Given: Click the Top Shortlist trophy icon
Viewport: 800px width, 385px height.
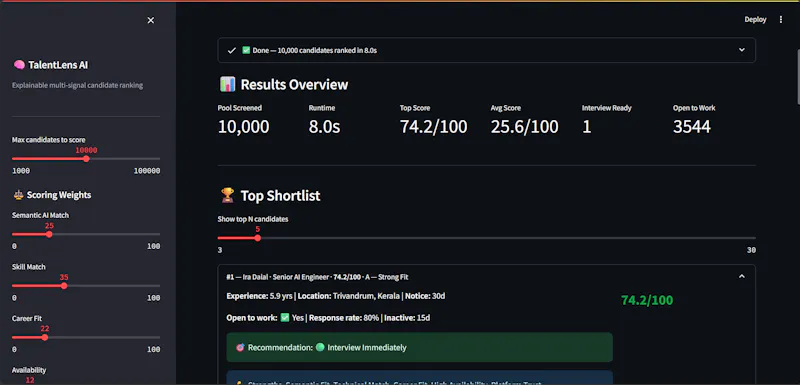Looking at the screenshot, I should tap(227, 195).
